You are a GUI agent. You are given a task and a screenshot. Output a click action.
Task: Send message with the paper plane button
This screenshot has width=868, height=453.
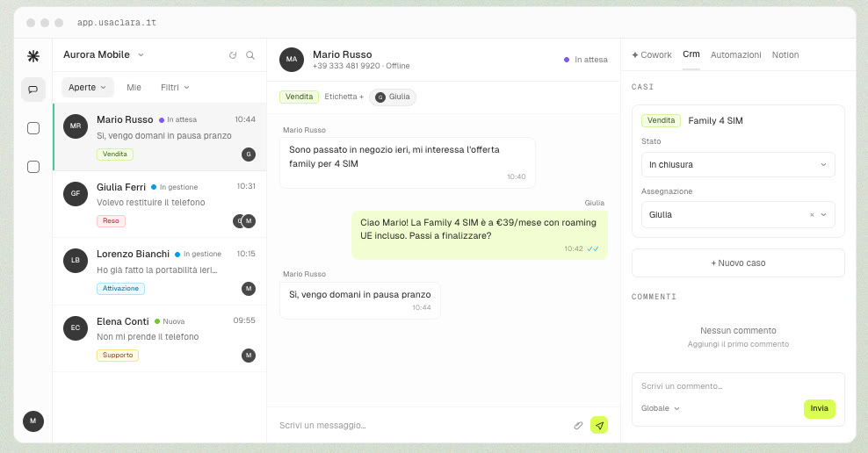(x=599, y=425)
